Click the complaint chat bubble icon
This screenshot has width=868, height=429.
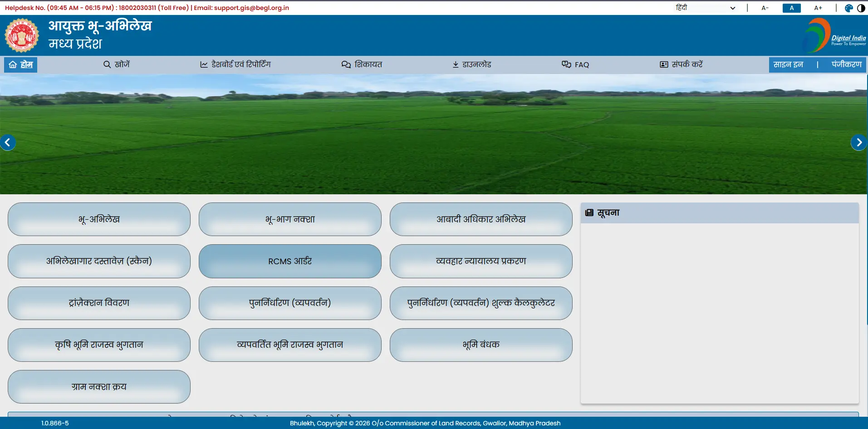pos(346,64)
